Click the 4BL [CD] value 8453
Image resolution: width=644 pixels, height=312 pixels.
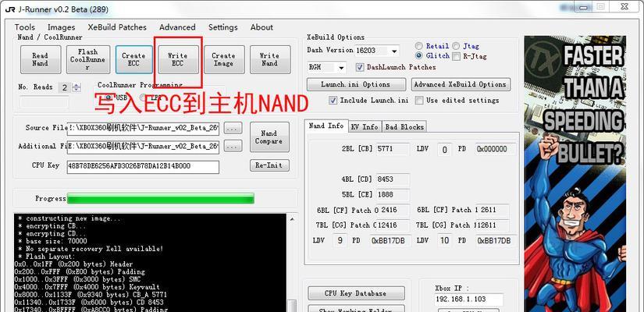[393, 179]
